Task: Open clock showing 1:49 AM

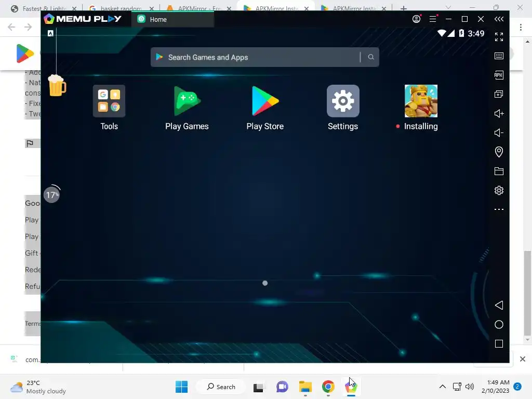Action: (495, 387)
